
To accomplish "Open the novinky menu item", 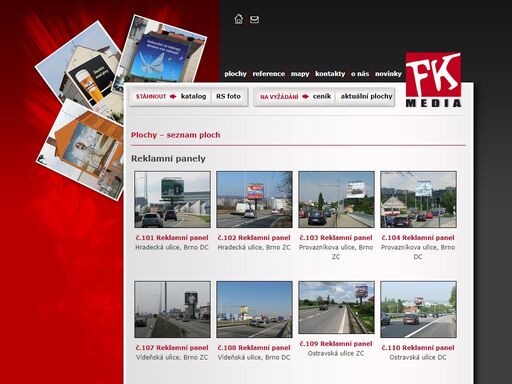I will 388,74.
